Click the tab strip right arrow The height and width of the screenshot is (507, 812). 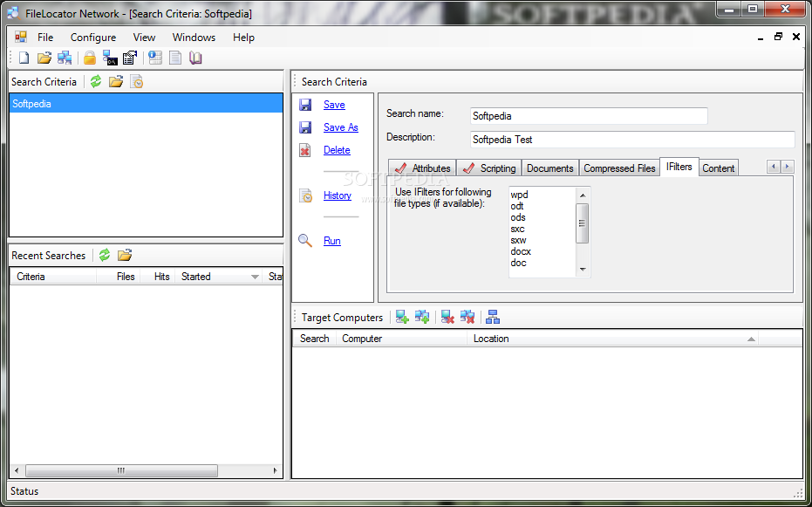point(787,167)
